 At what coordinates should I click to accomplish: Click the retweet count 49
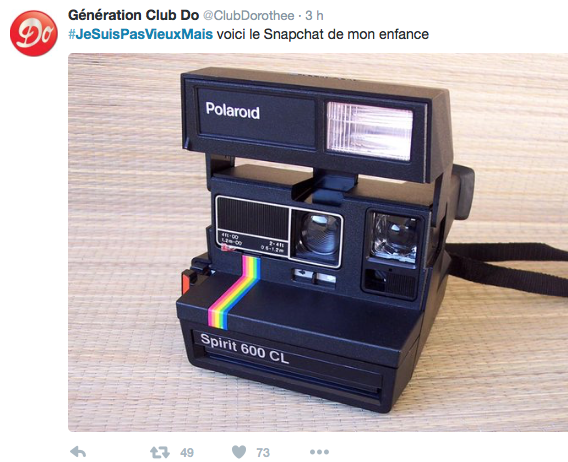pos(187,453)
